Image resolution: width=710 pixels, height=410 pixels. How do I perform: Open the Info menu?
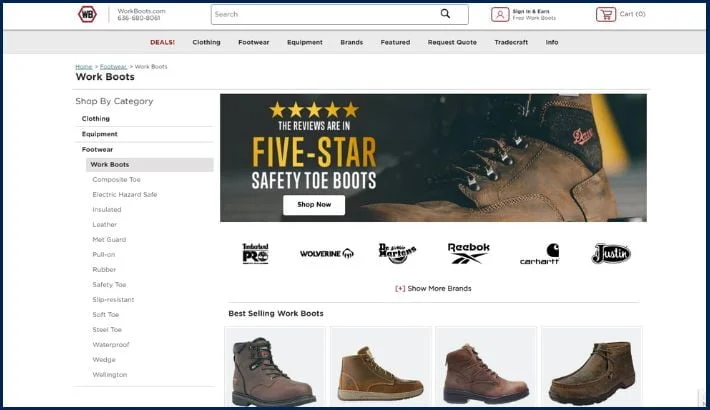click(x=552, y=42)
